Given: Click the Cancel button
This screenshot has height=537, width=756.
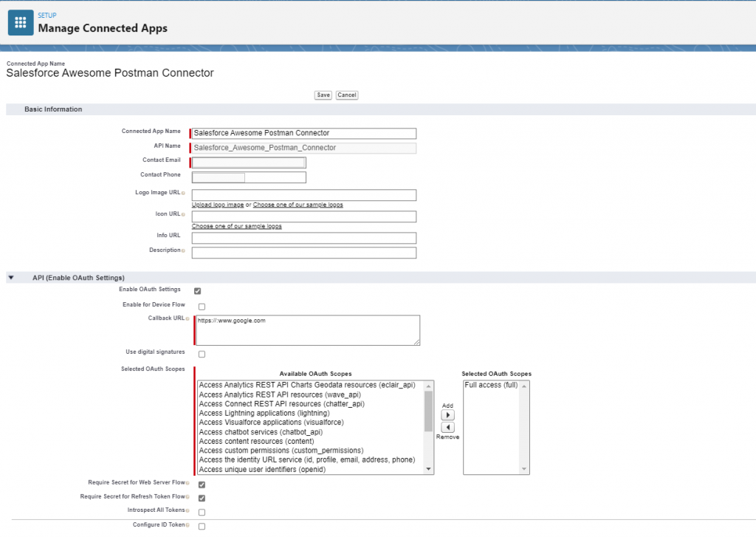Looking at the screenshot, I should pyautogui.click(x=347, y=95).
